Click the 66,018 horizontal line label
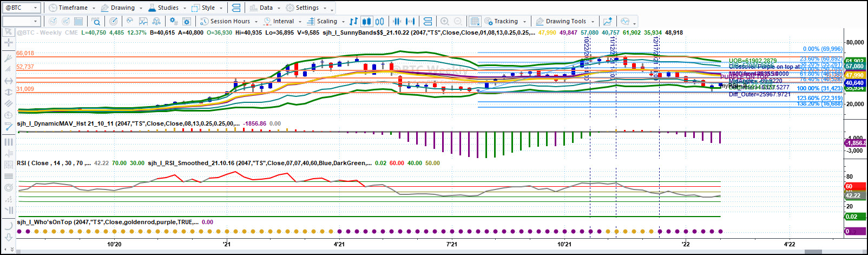 25,53
